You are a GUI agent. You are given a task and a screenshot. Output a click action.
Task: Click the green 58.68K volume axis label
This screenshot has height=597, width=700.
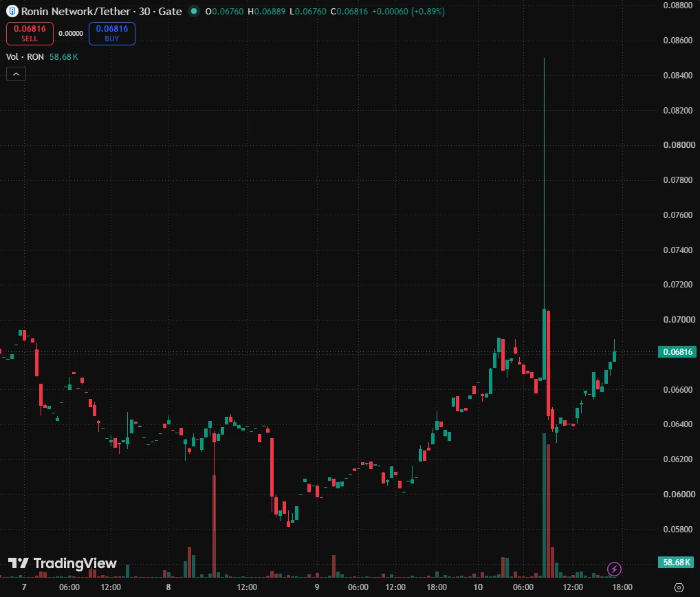(x=677, y=562)
